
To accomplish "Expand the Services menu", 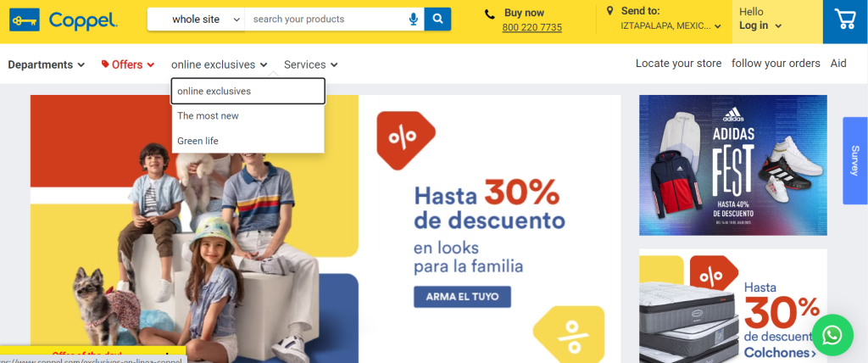I will pyautogui.click(x=310, y=64).
